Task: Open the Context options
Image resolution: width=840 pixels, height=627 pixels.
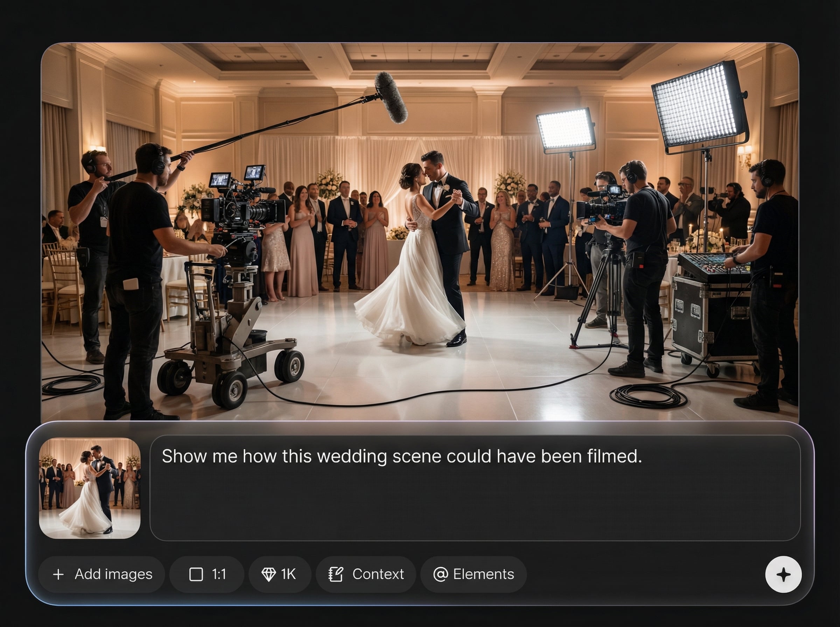Action: [x=378, y=574]
